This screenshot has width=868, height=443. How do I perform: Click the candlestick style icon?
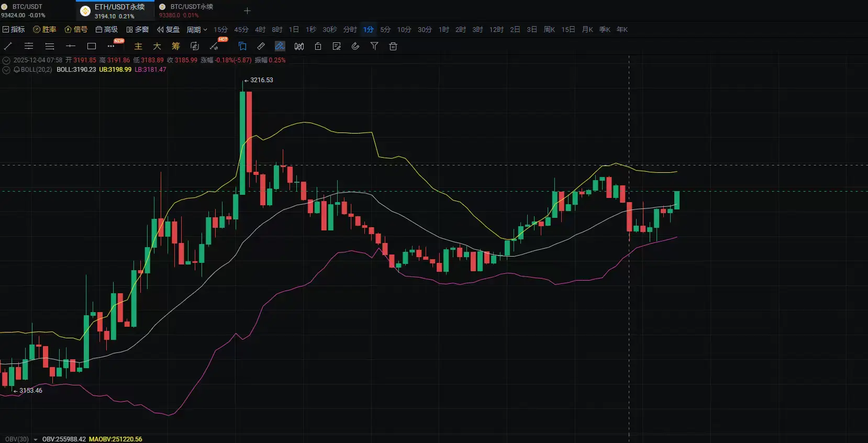click(x=299, y=46)
